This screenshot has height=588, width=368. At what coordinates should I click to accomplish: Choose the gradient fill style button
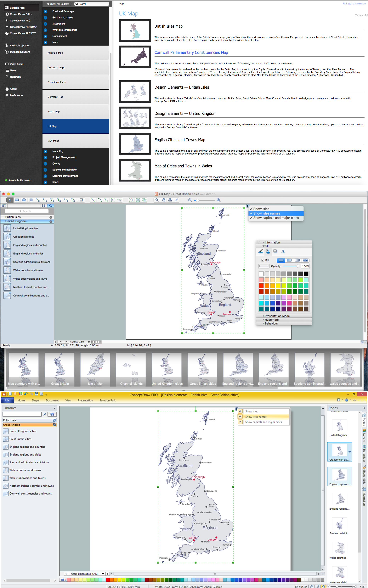(289, 260)
